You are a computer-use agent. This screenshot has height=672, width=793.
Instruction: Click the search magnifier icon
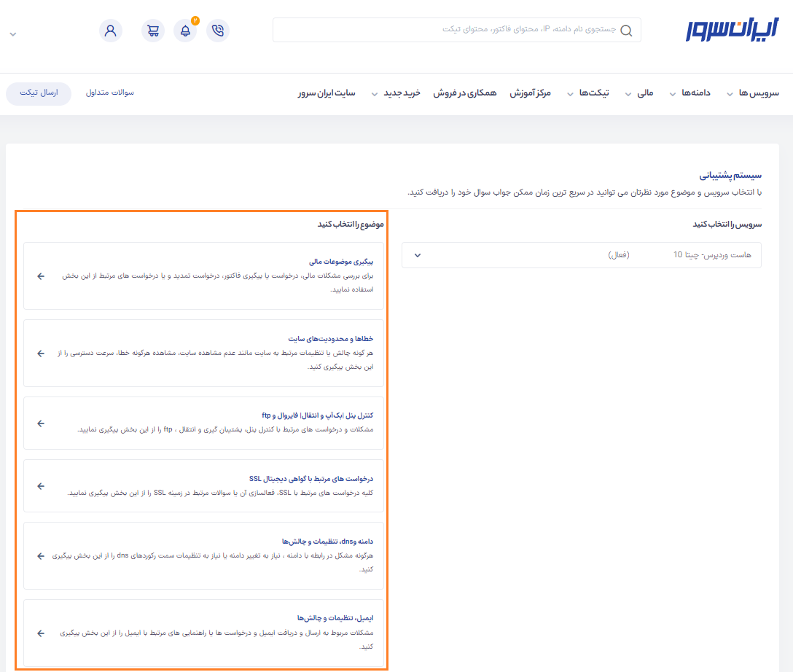(x=627, y=30)
